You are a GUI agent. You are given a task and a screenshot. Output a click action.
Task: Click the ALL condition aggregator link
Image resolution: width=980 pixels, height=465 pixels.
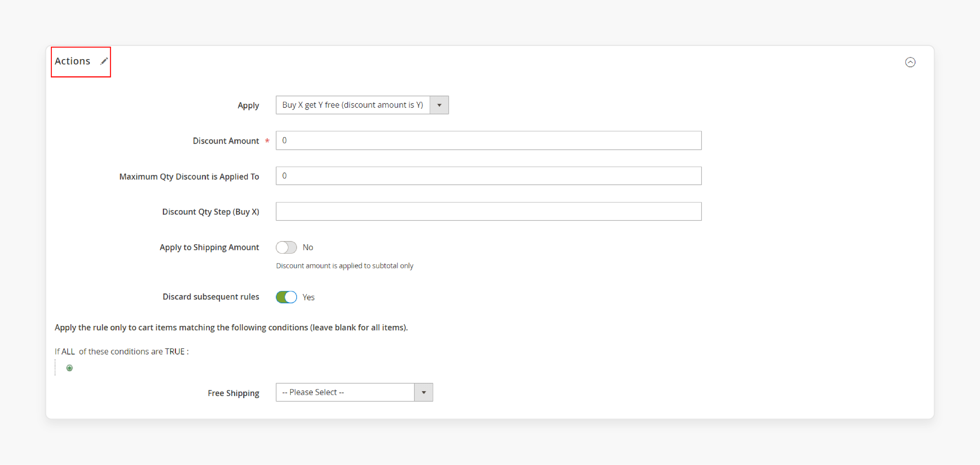click(x=68, y=351)
